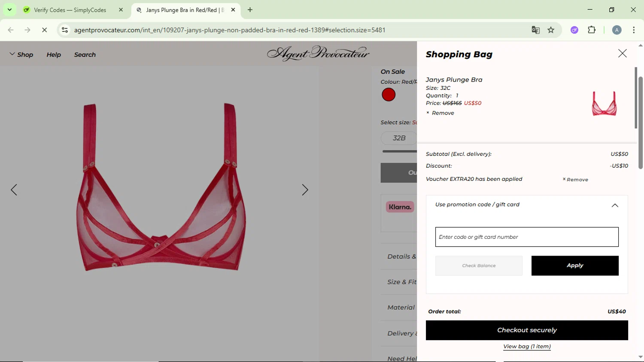Switch to Verify Codes — SimplyCodes tab

pyautogui.click(x=70, y=10)
